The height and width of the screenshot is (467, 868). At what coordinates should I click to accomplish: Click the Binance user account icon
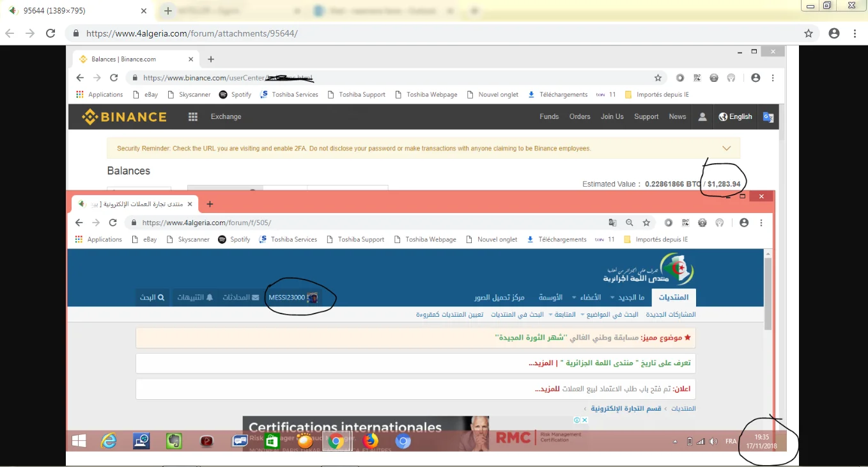point(702,116)
